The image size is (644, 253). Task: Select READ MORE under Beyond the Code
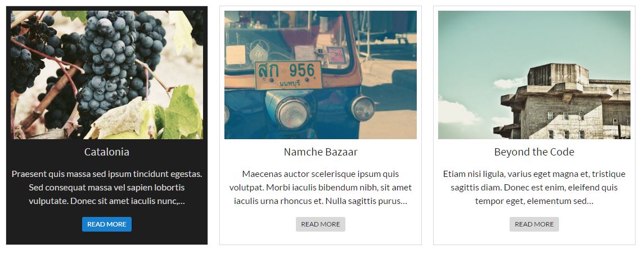click(x=534, y=224)
